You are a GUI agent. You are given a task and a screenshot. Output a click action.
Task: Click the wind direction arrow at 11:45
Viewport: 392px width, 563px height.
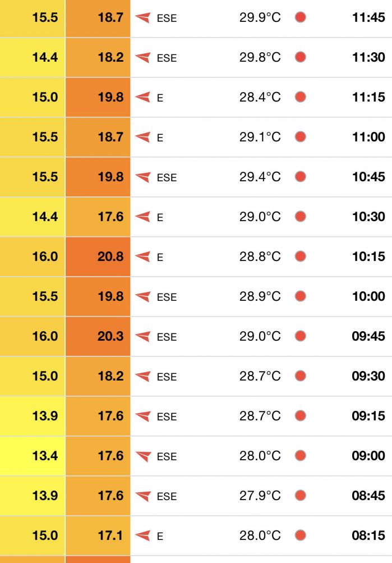143,18
